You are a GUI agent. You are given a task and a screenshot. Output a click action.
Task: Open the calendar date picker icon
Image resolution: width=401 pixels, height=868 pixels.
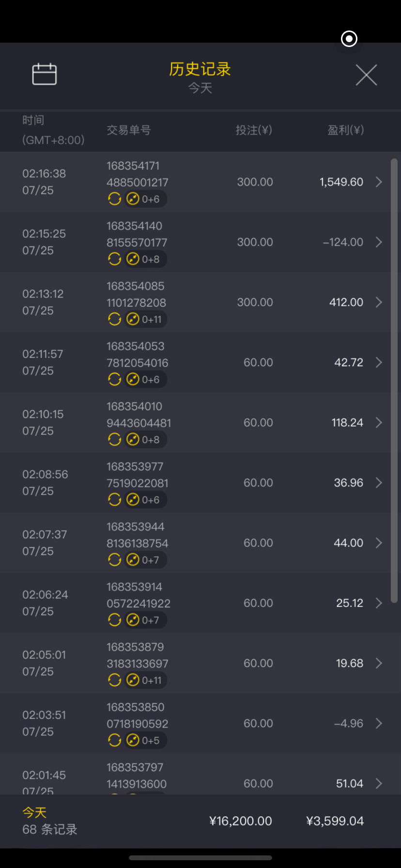pos(45,75)
